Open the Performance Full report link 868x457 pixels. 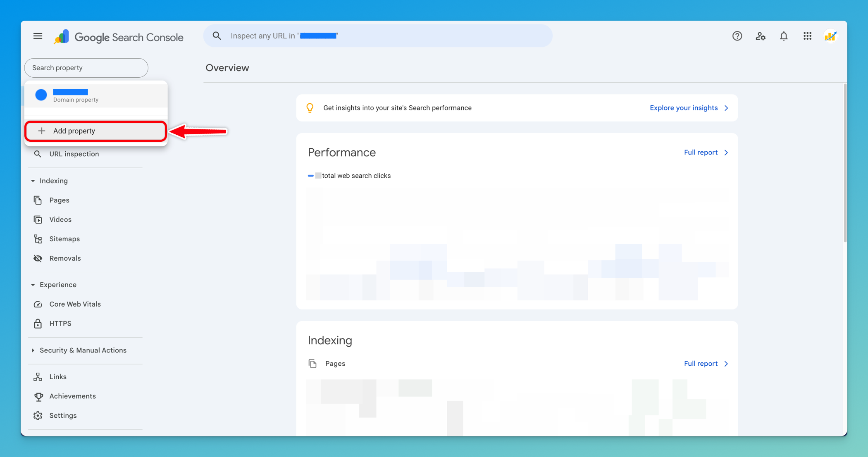click(x=706, y=152)
